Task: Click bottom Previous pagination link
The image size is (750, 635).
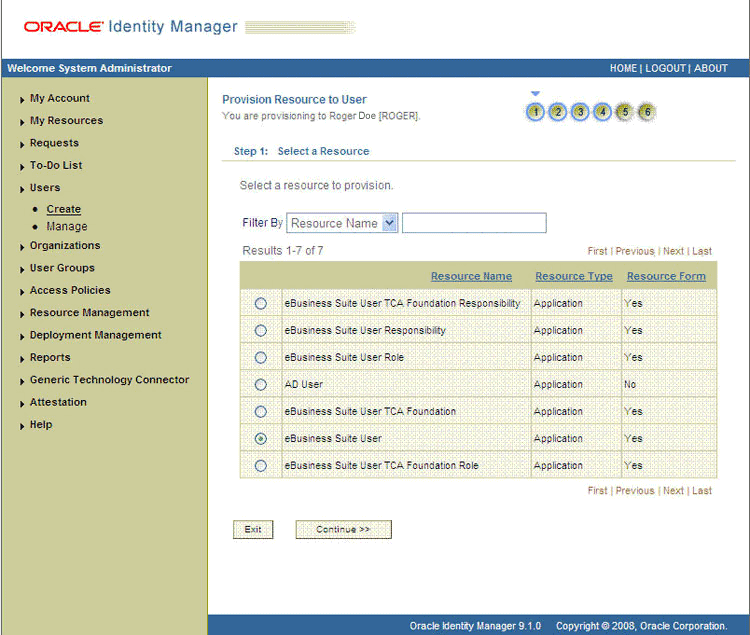Action: point(635,491)
